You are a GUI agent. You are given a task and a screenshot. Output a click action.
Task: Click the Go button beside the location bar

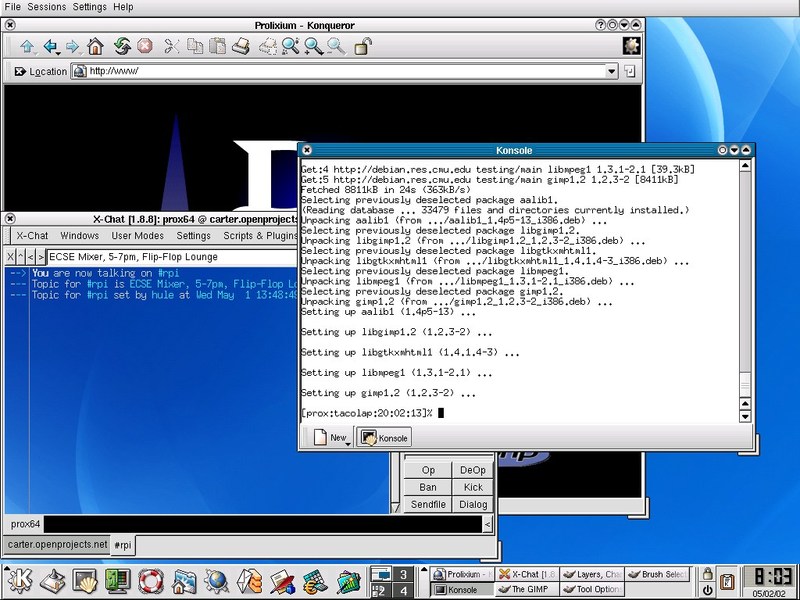click(x=630, y=71)
